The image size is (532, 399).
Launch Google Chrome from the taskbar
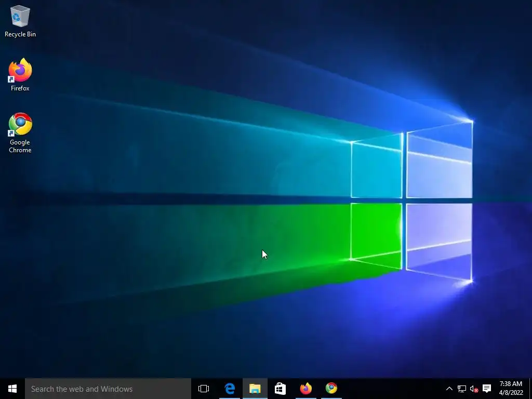pos(331,389)
